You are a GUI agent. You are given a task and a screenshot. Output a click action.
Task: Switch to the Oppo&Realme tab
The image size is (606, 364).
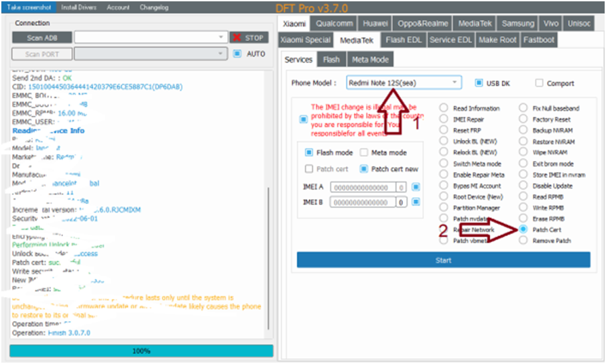pyautogui.click(x=423, y=23)
